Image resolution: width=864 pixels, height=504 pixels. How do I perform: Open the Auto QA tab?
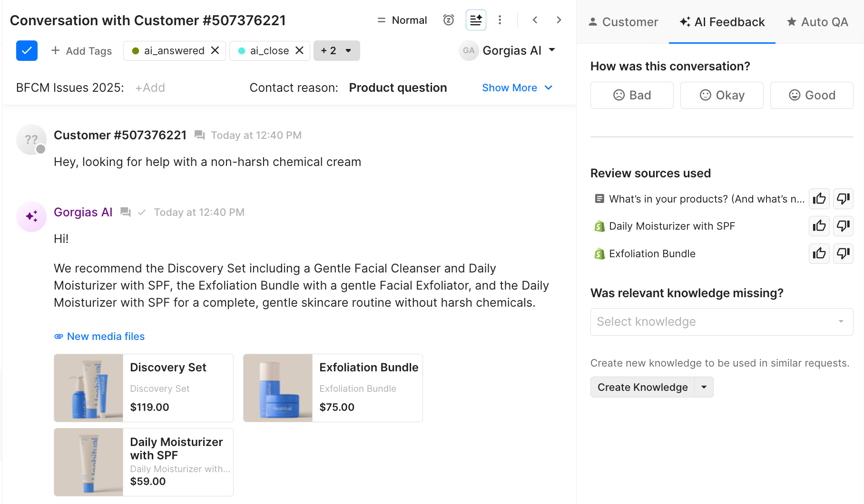(817, 22)
